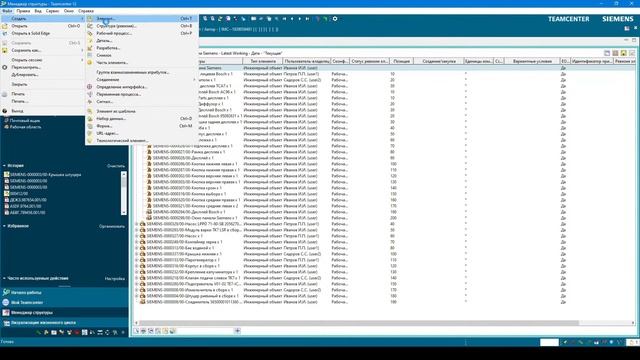The image size is (640, 360).
Task: Choose Структура (ревизия)... in the submenu
Action: [142, 26]
